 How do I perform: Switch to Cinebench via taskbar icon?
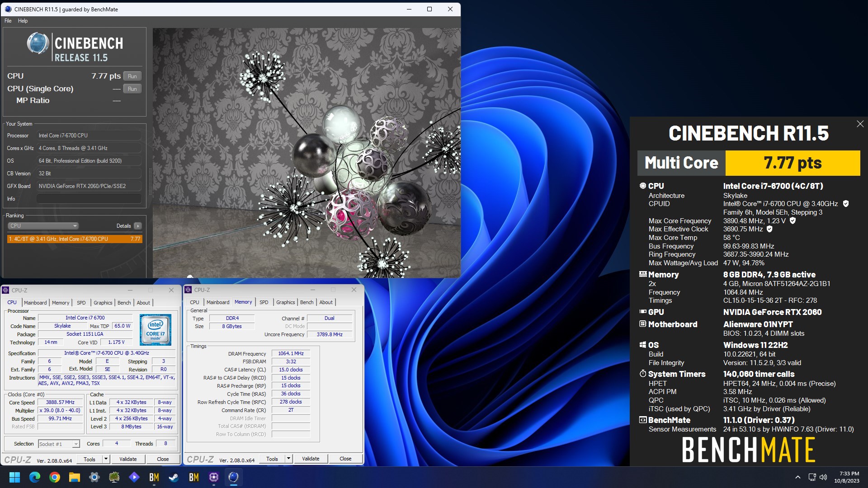pyautogui.click(x=234, y=477)
